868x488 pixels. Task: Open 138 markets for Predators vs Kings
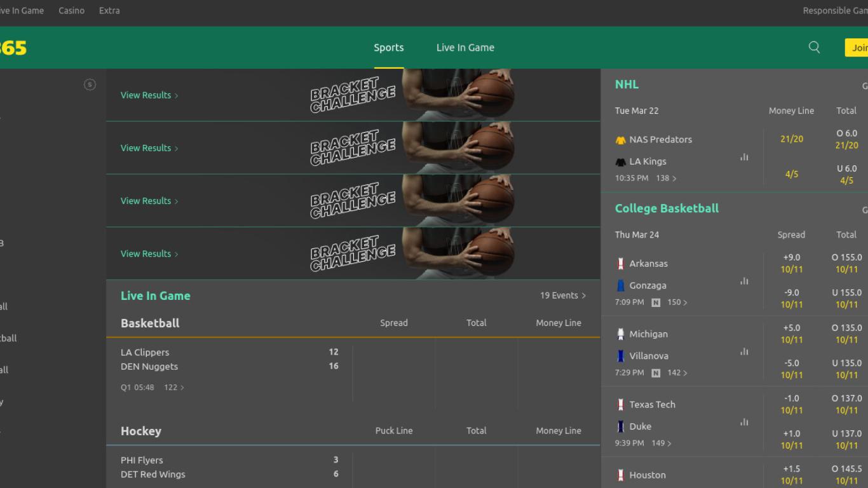click(x=666, y=179)
